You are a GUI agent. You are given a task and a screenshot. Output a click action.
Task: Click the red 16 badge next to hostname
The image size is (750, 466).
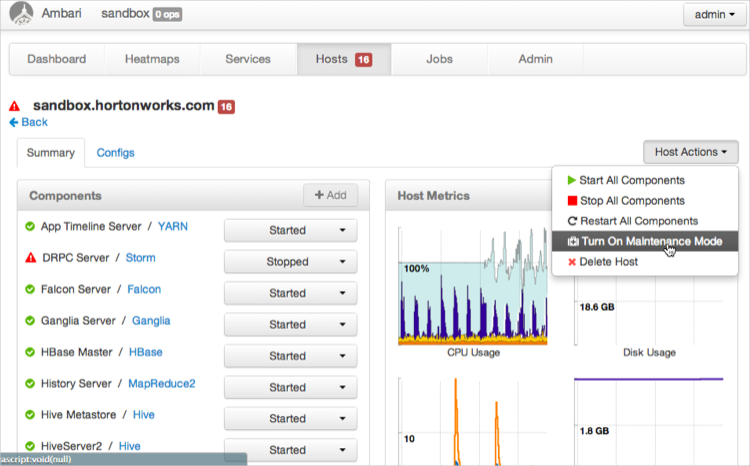point(227,106)
